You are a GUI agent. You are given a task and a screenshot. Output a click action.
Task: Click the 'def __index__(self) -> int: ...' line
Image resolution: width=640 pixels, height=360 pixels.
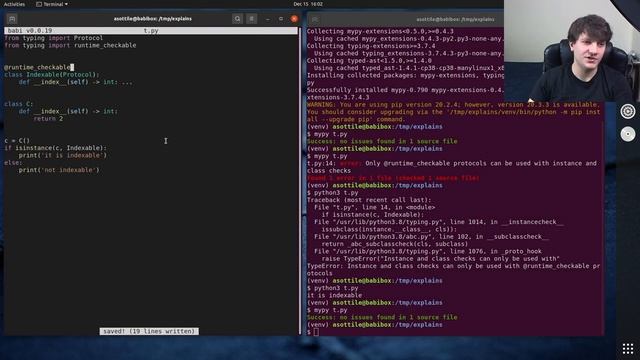76,82
